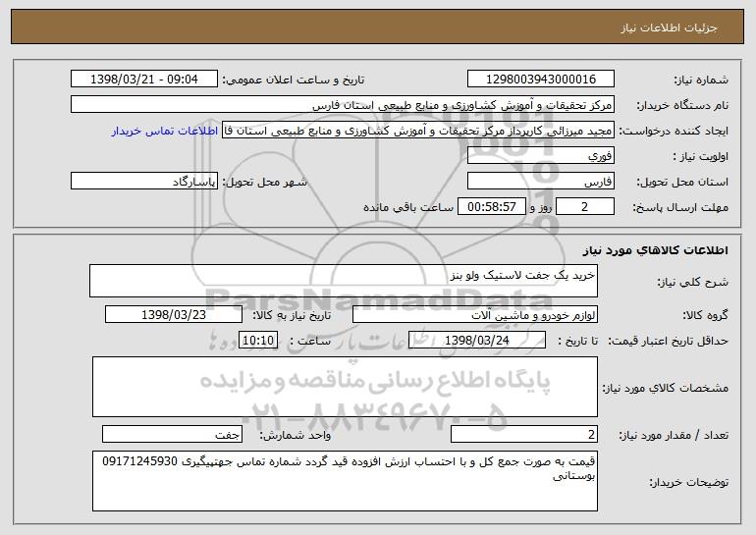Image resolution: width=756 pixels, height=535 pixels.
Task: Click the اولویت نیاز field showing فوری
Action: pos(540,156)
